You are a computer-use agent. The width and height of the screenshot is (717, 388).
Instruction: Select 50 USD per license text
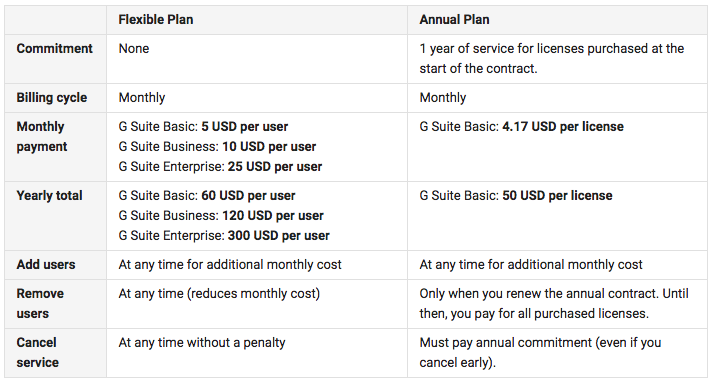click(557, 196)
